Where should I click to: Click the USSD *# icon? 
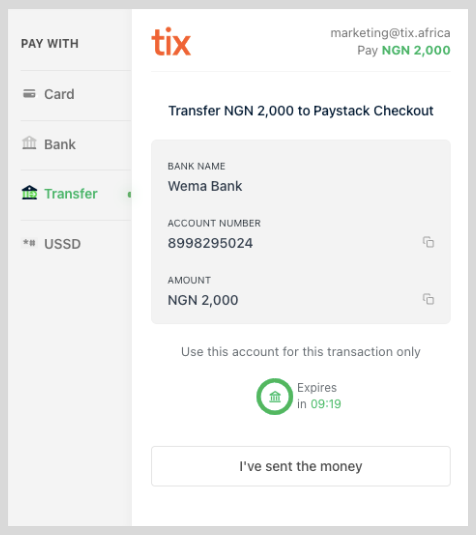click(29, 243)
